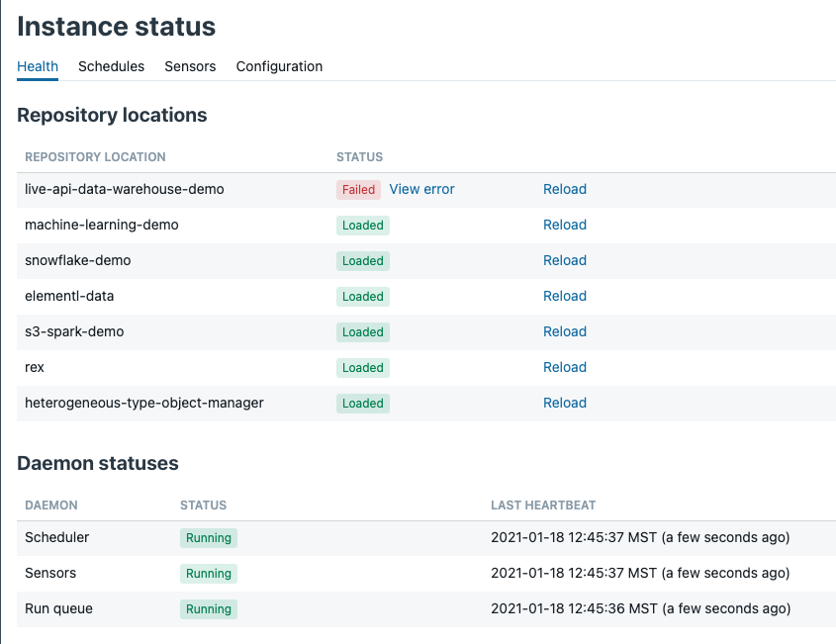Image resolution: width=836 pixels, height=644 pixels.
Task: Click Loaded badge for s3-spark-demo
Action: [362, 332]
